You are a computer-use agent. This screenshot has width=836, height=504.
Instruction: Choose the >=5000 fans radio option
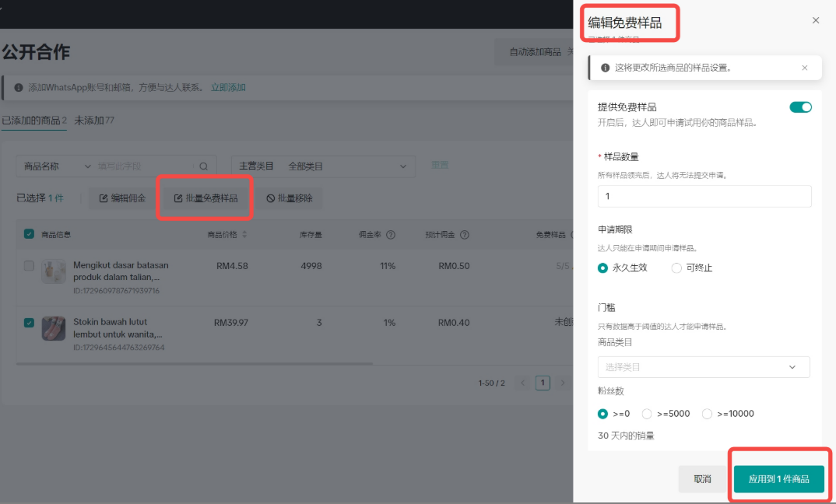[647, 413]
